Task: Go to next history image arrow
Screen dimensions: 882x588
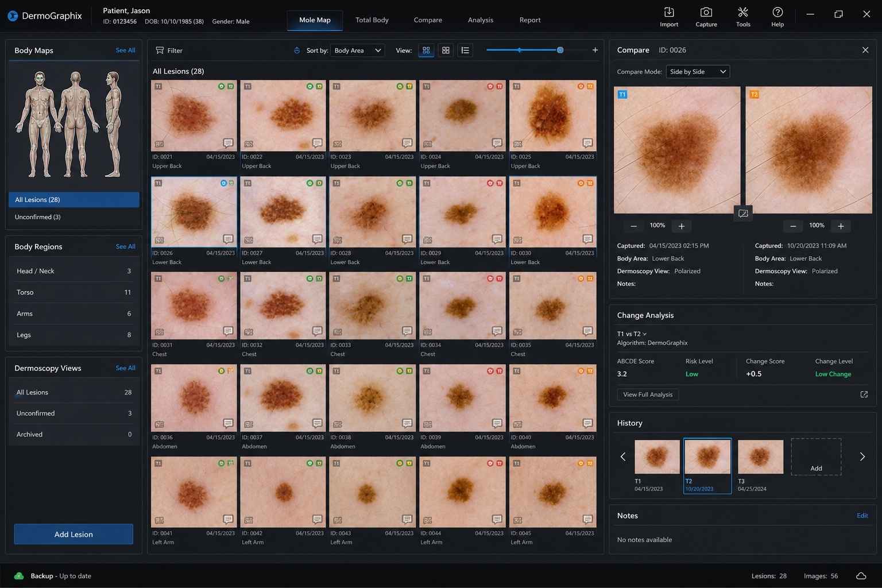Action: [862, 457]
